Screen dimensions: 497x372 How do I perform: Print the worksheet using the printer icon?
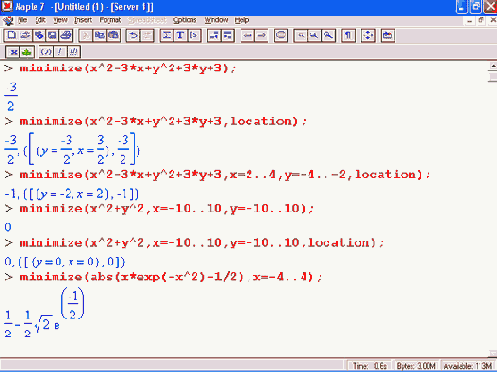click(x=66, y=35)
